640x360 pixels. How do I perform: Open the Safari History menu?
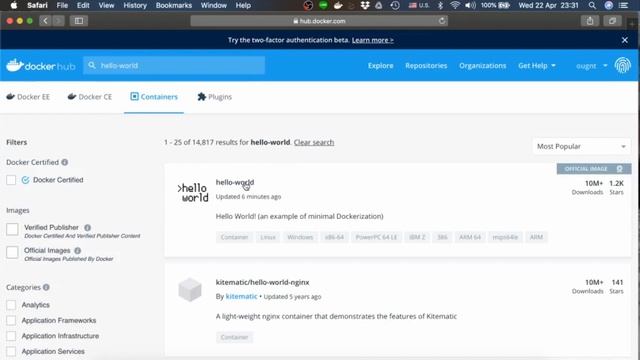point(135,5)
